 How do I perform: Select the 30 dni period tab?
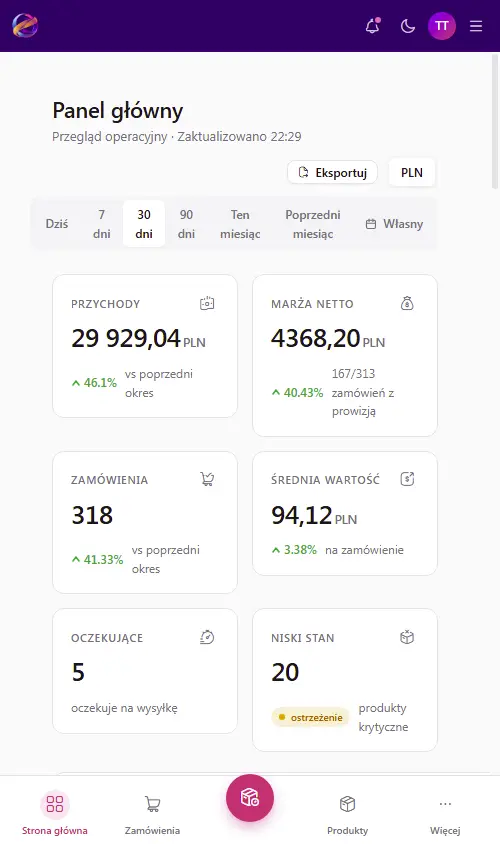(x=144, y=224)
